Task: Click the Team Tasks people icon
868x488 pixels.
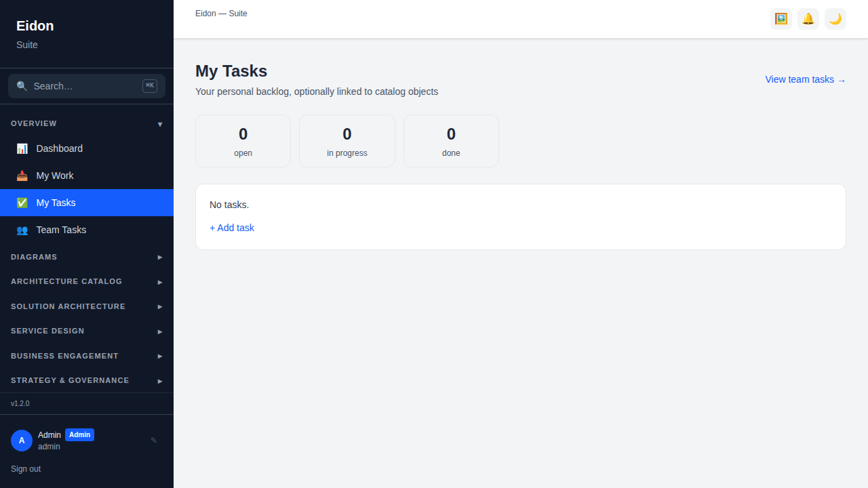Action: (x=22, y=230)
